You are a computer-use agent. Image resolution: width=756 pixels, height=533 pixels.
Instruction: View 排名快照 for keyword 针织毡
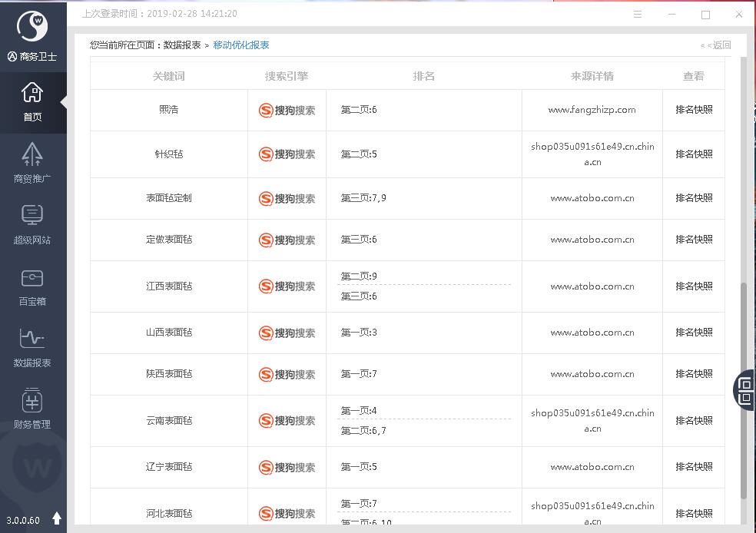694,154
